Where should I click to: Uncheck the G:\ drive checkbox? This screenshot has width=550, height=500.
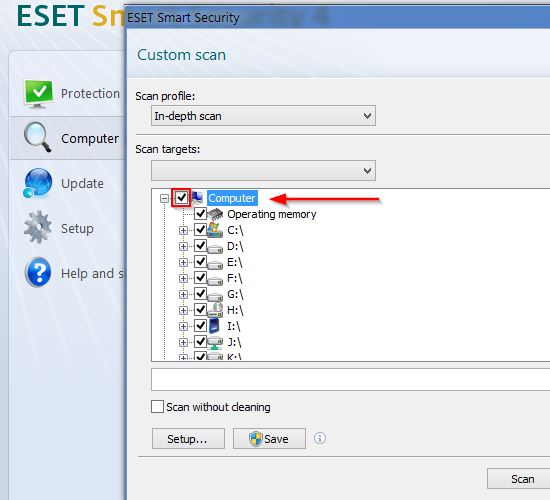pos(200,294)
